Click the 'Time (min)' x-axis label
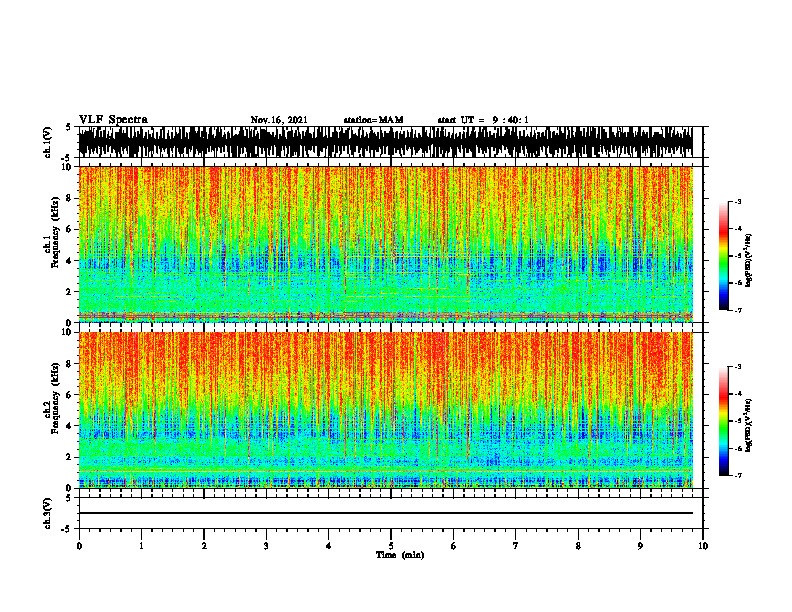 pyautogui.click(x=400, y=555)
